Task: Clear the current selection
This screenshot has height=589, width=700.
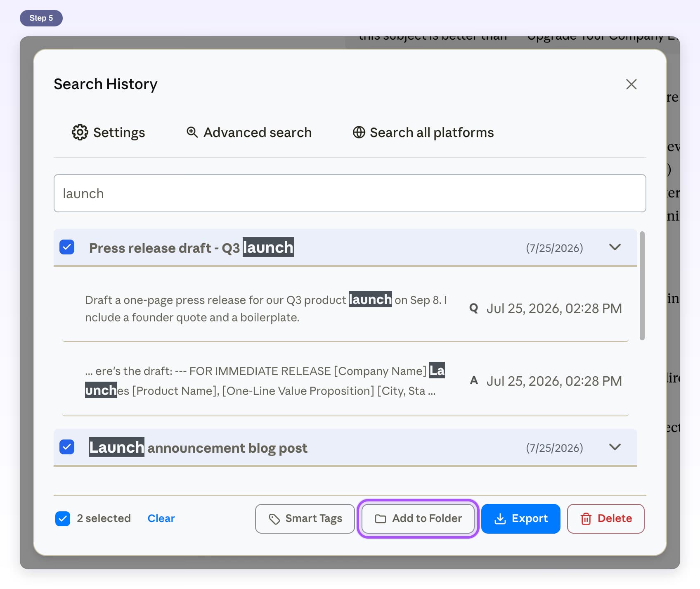Action: (x=161, y=518)
